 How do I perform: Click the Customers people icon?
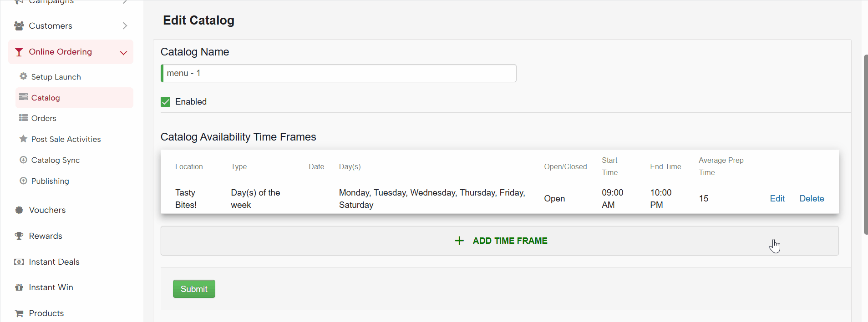point(19,26)
